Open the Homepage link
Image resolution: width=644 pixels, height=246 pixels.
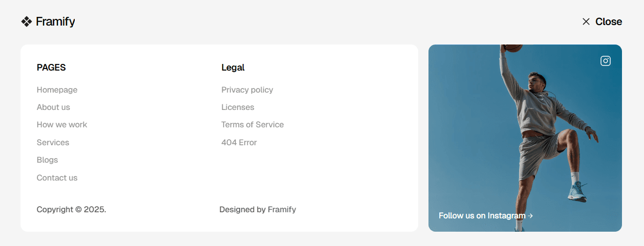57,90
